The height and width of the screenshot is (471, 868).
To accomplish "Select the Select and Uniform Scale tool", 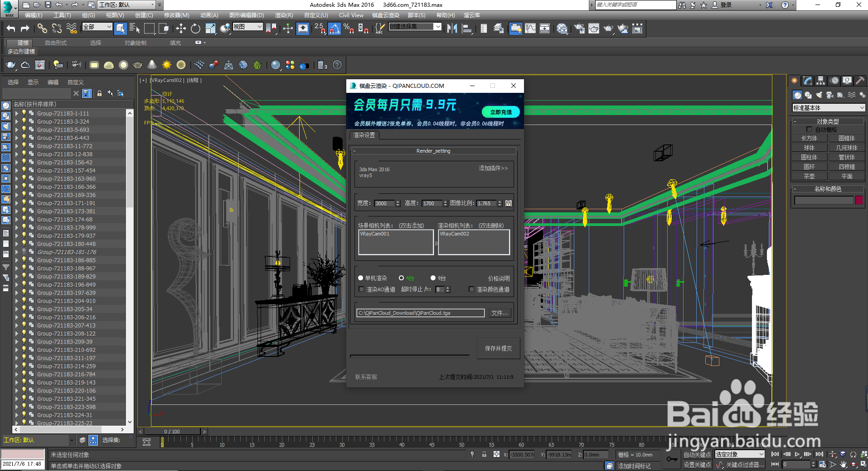I will coord(210,29).
